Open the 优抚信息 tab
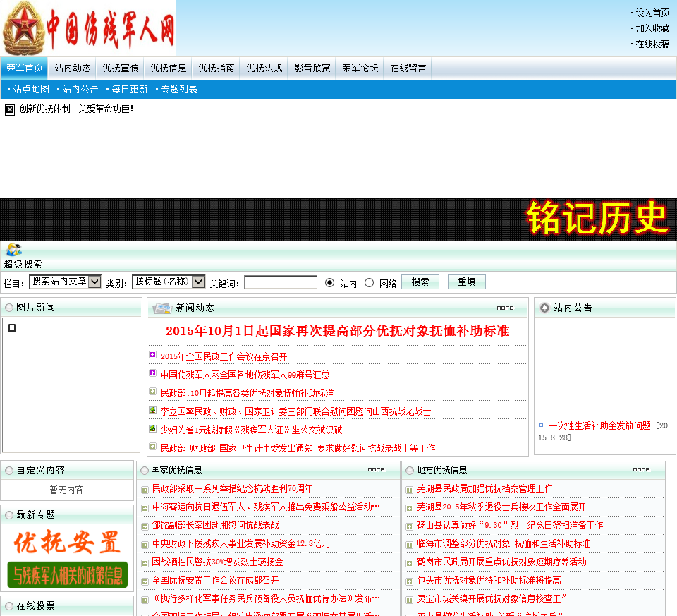Image resolution: width=677 pixels, height=616 pixels. pos(169,68)
